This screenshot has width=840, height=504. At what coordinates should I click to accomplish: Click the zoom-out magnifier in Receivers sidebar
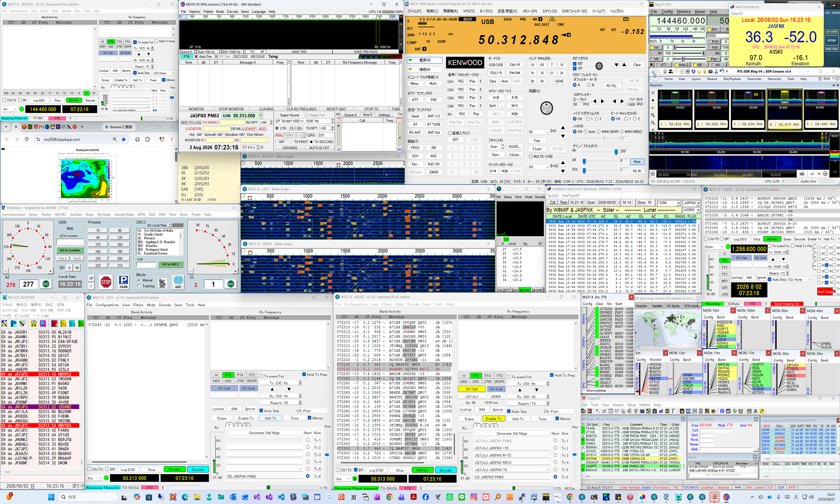pyautogui.click(x=653, y=122)
